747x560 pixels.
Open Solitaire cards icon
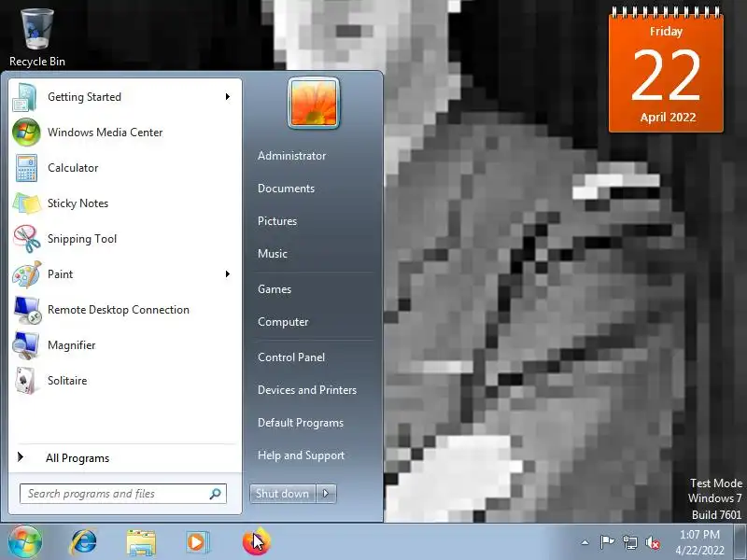click(x=26, y=381)
